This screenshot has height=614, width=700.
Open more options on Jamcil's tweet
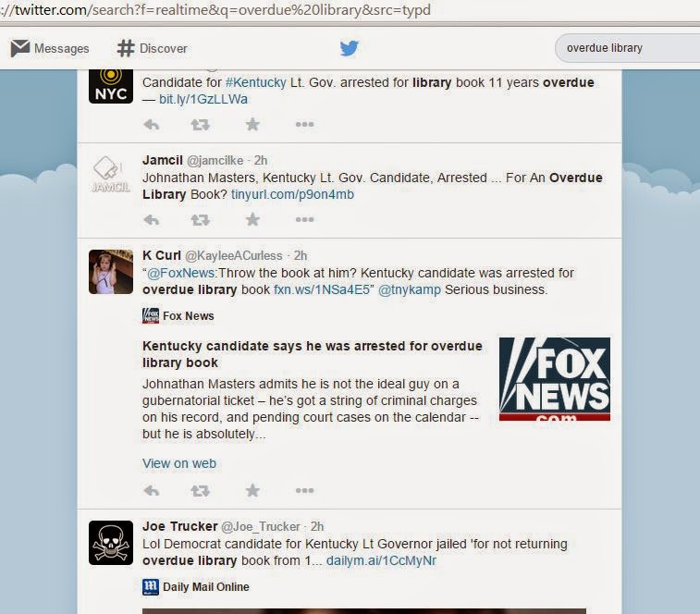click(304, 219)
